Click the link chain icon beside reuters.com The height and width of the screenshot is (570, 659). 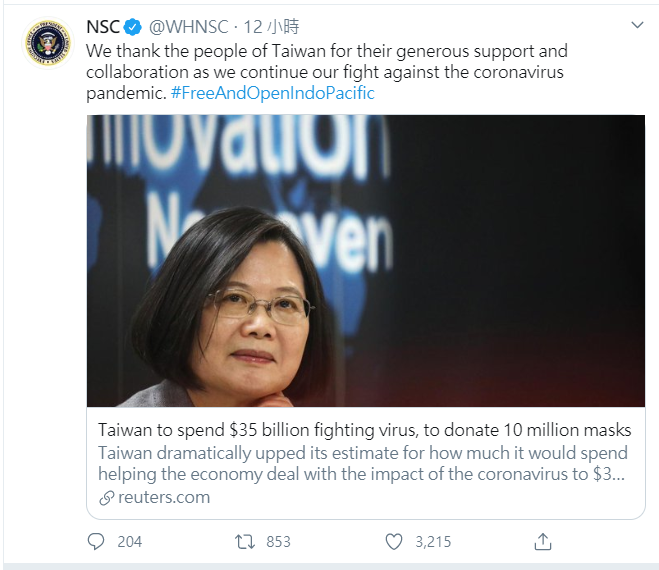[106, 498]
